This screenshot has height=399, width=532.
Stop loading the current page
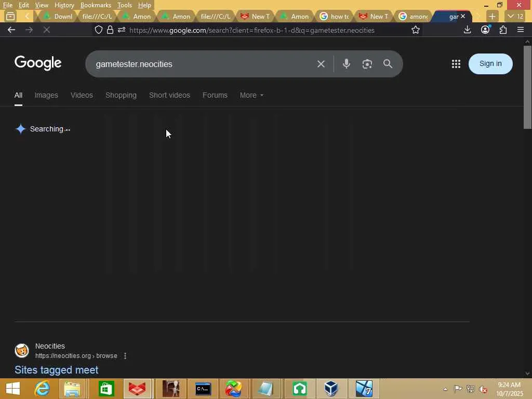click(x=47, y=30)
